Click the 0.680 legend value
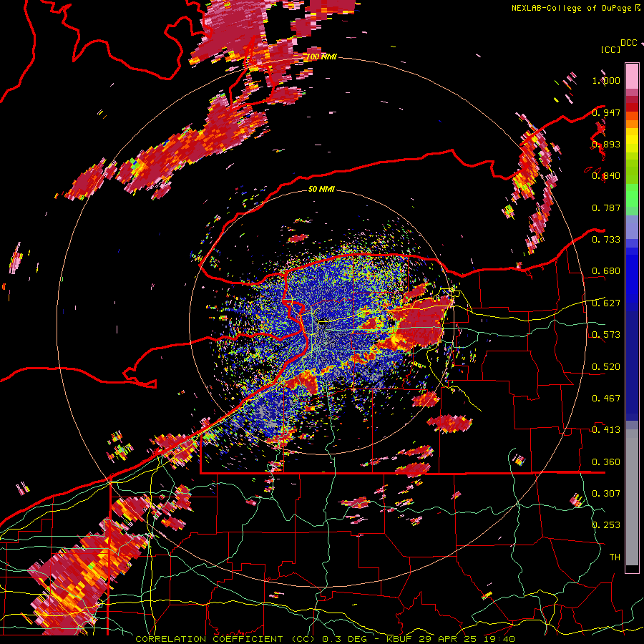The width and height of the screenshot is (644, 644). point(606,271)
